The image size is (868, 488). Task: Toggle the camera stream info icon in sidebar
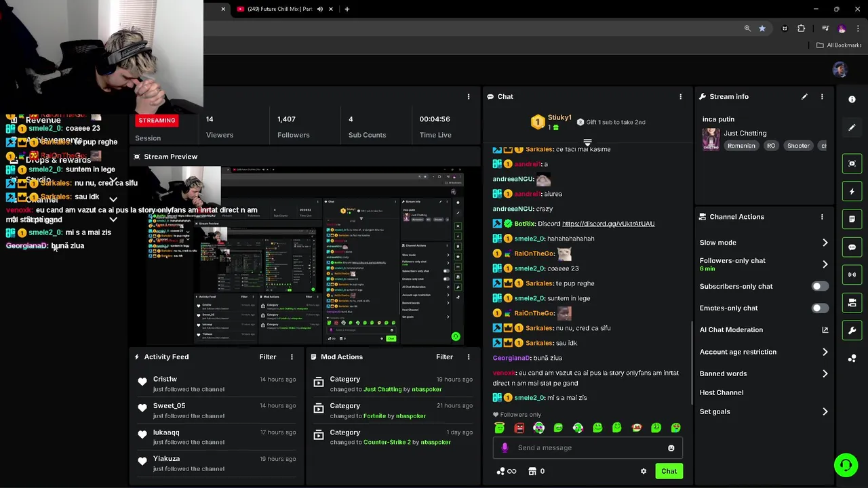(x=852, y=302)
